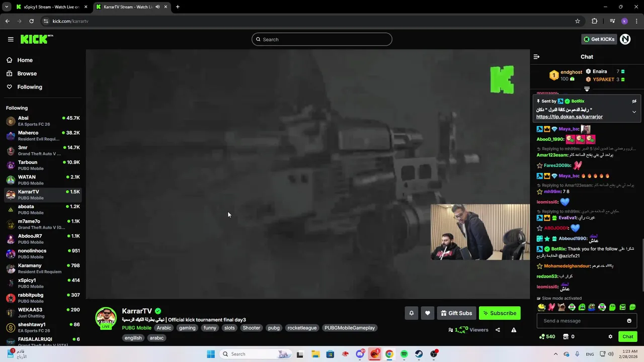Open WATAN channel in Following list
The image size is (644, 362).
[43, 180]
